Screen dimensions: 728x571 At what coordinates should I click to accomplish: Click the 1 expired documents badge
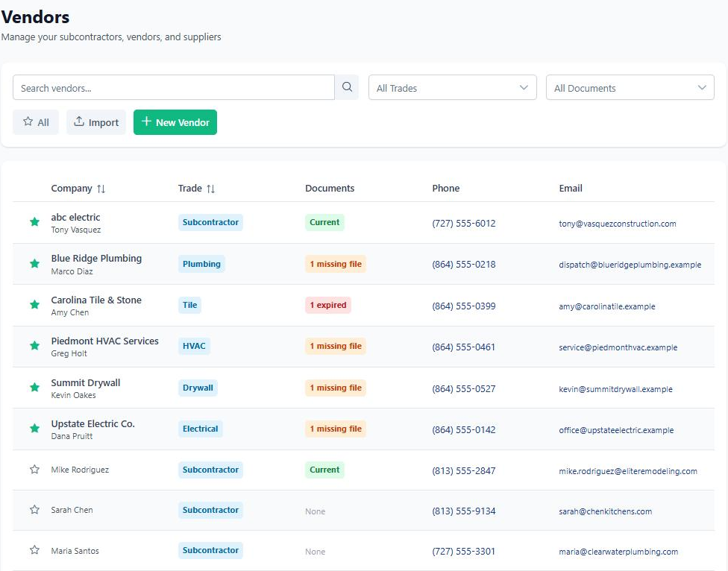[327, 305]
